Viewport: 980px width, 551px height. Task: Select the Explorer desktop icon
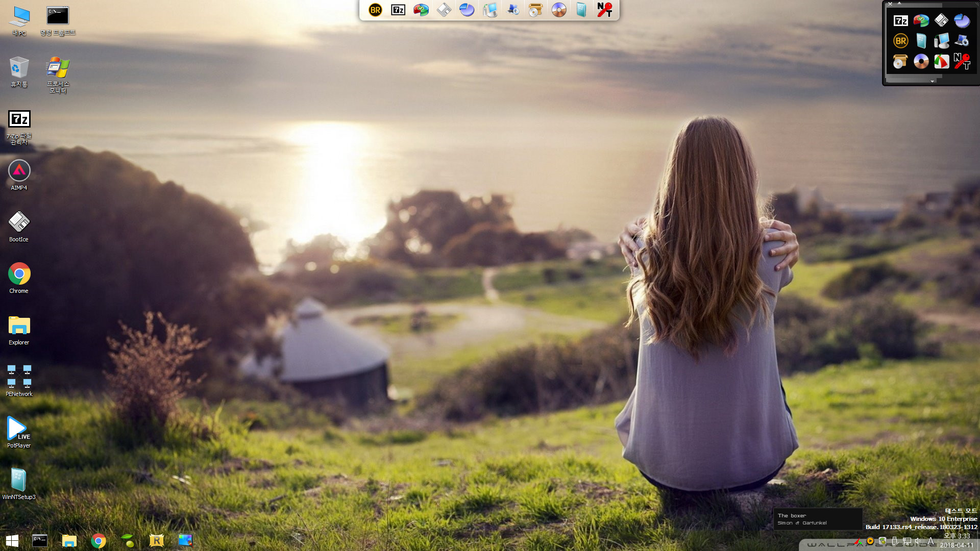(19, 330)
